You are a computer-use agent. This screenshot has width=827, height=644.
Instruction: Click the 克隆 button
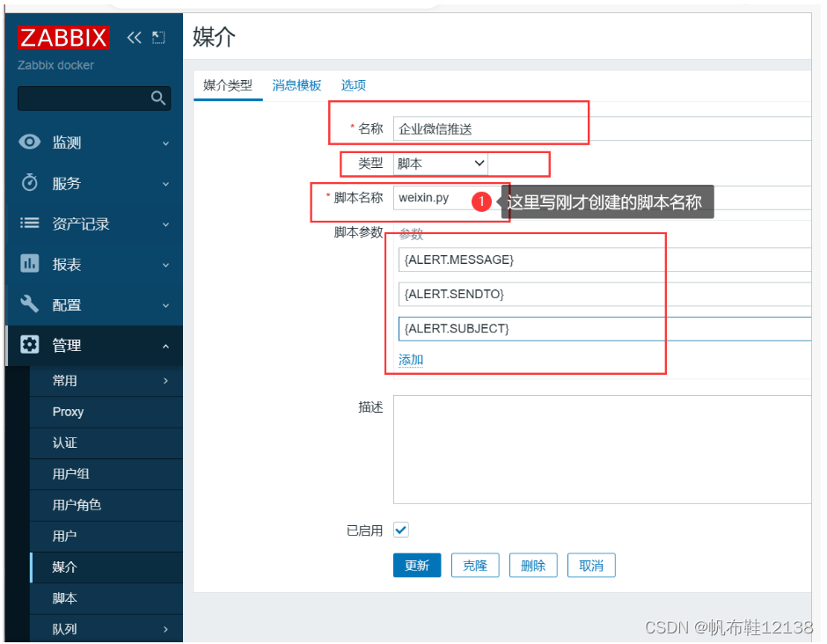(475, 566)
